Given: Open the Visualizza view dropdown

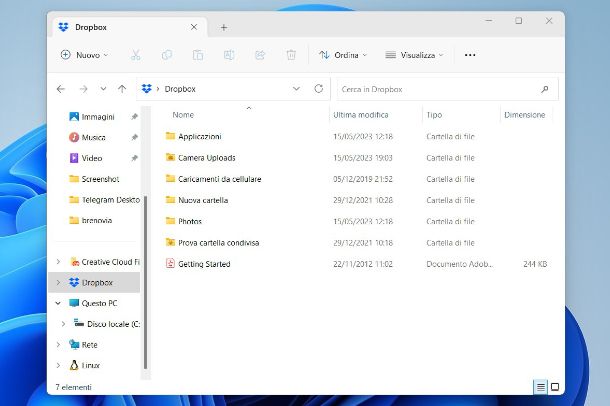Looking at the screenshot, I should click(x=414, y=55).
